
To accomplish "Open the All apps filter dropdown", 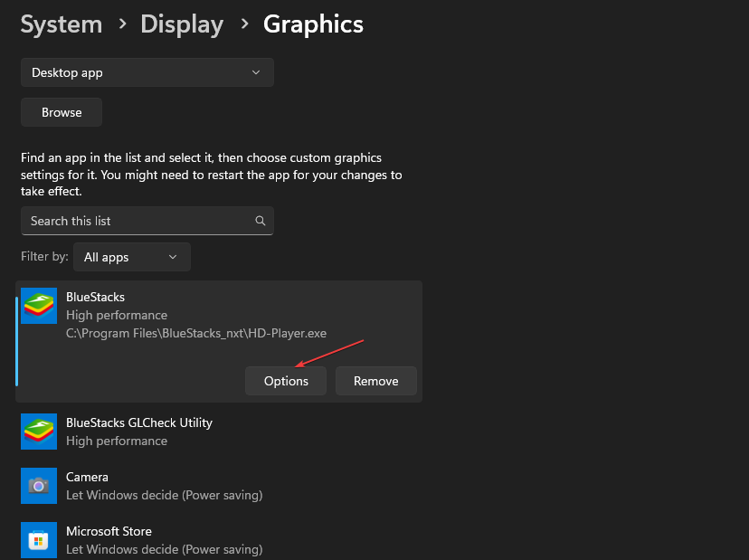I will (131, 256).
